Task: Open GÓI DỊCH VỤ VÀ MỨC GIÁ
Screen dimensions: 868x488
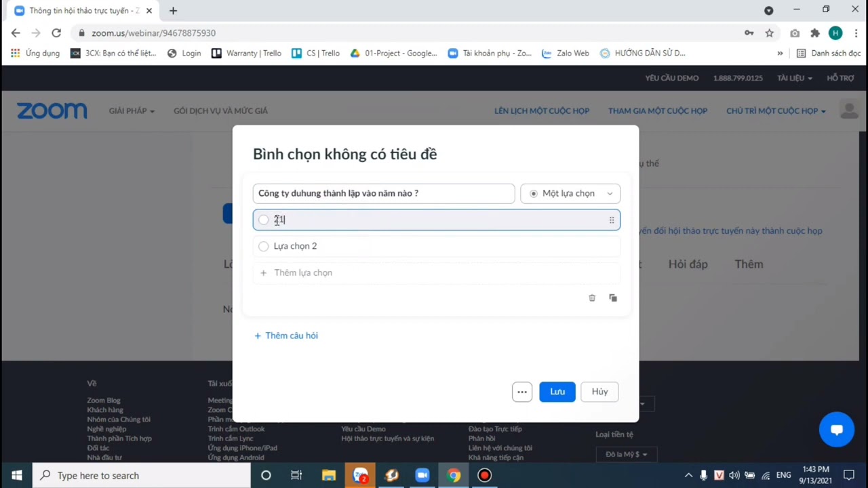Action: click(x=220, y=111)
